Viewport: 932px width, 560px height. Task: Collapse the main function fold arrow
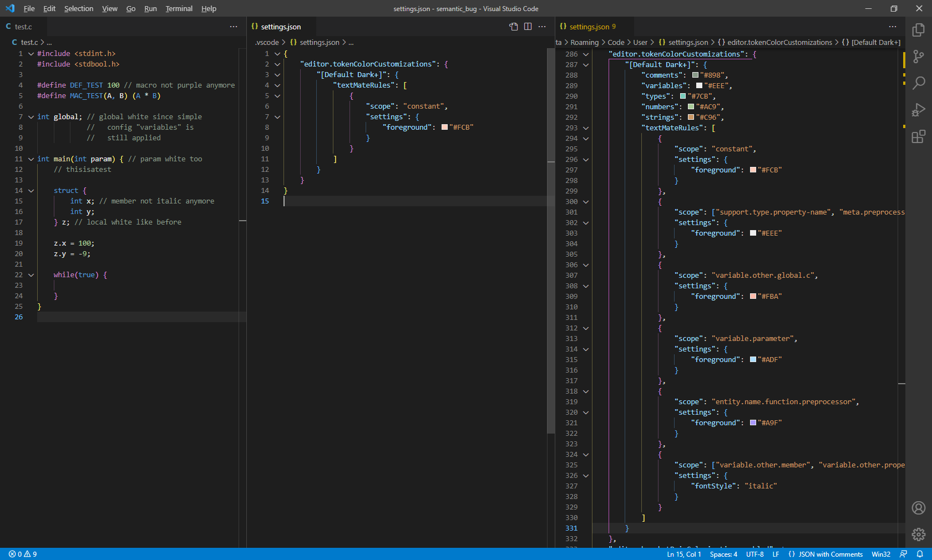pyautogui.click(x=31, y=159)
